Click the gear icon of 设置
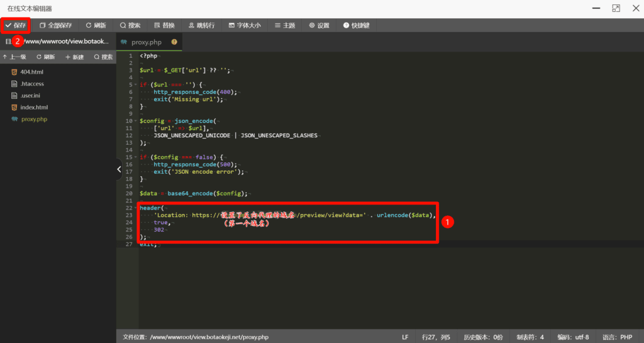The height and width of the screenshot is (343, 644). click(312, 25)
